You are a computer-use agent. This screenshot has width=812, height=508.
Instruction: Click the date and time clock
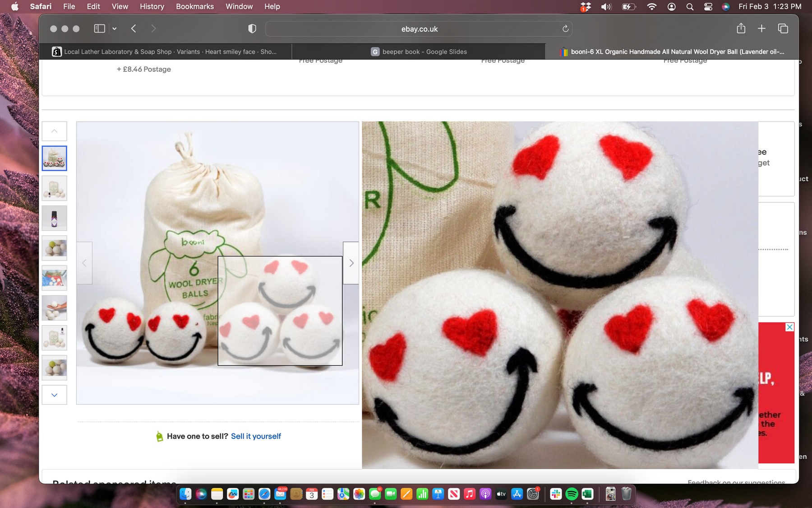[x=770, y=6]
